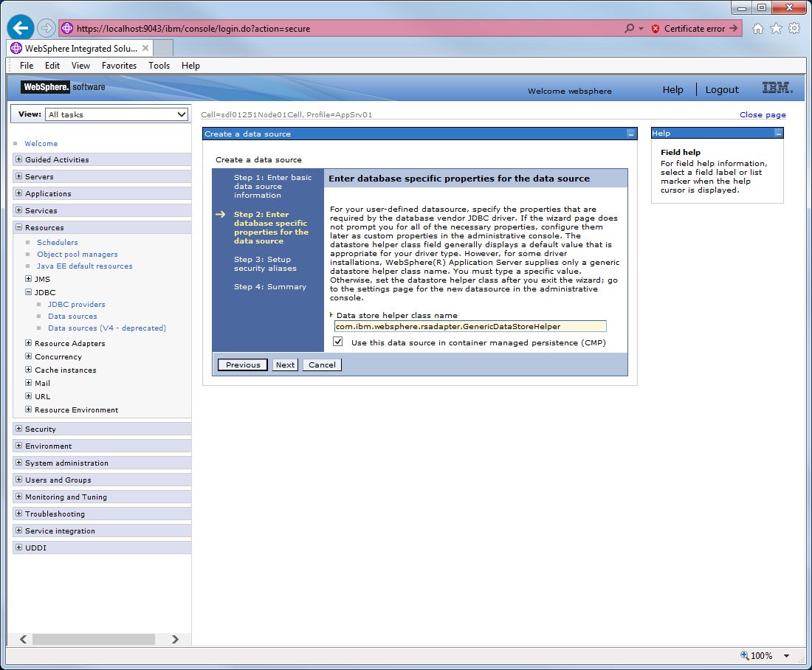812x670 pixels.
Task: Expand Users and Groups section
Action: tap(18, 480)
